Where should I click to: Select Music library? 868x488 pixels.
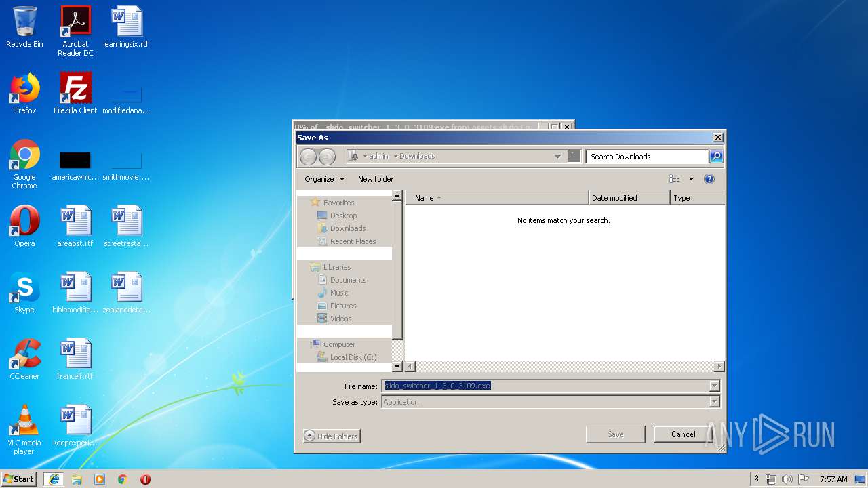click(339, 293)
